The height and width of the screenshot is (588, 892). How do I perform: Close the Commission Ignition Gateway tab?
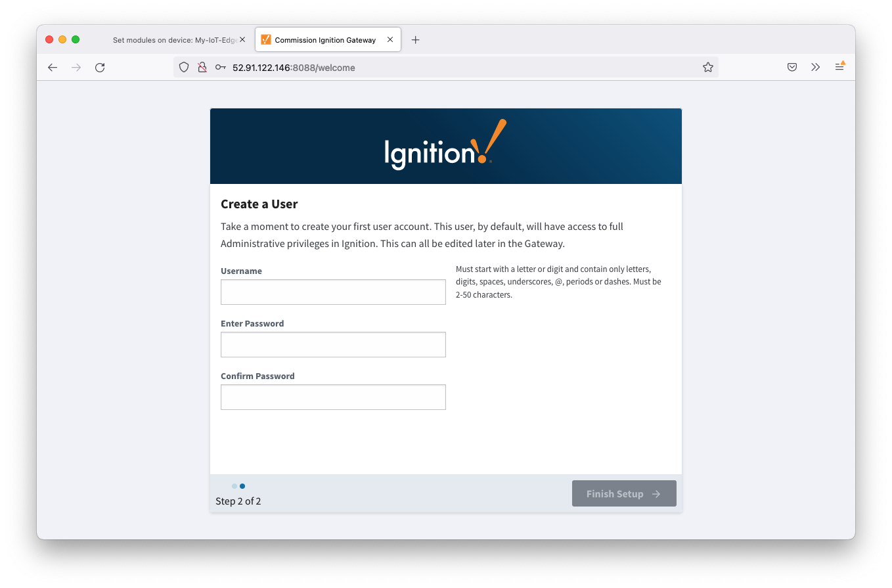point(390,39)
